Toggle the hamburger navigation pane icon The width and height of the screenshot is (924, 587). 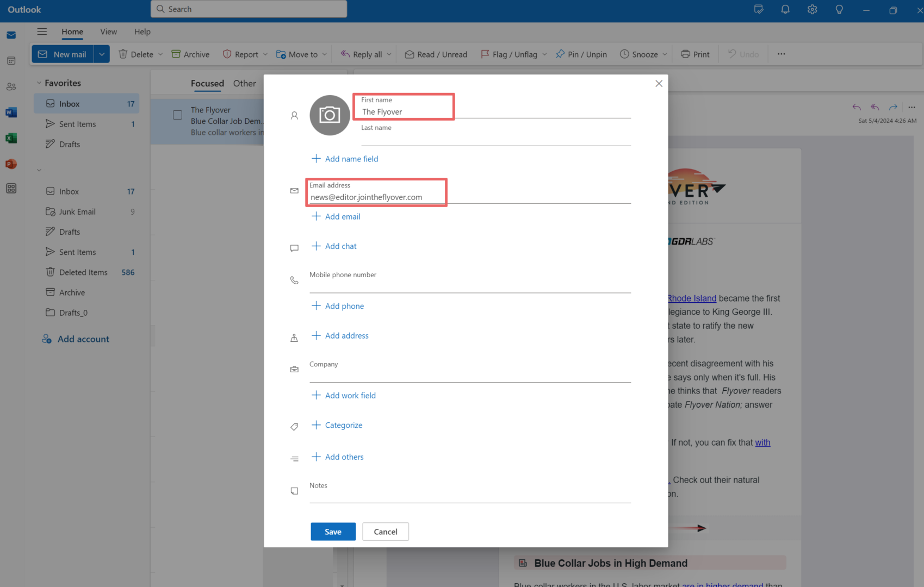coord(42,32)
